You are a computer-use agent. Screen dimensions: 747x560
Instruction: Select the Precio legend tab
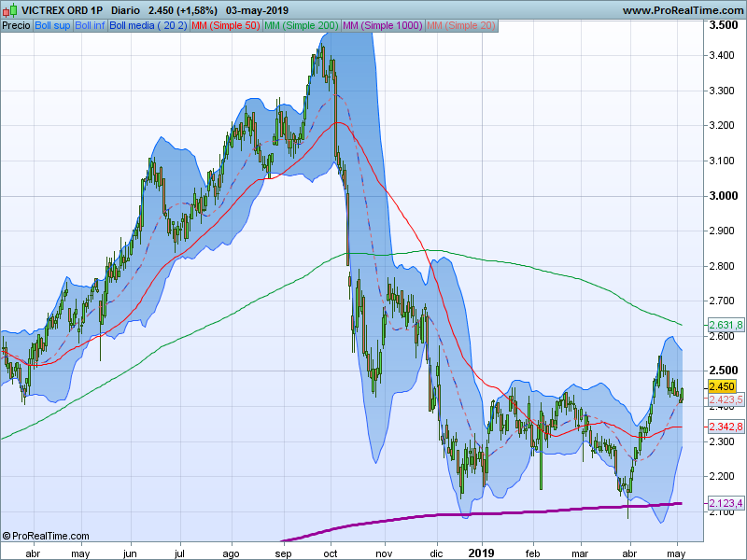[x=17, y=26]
